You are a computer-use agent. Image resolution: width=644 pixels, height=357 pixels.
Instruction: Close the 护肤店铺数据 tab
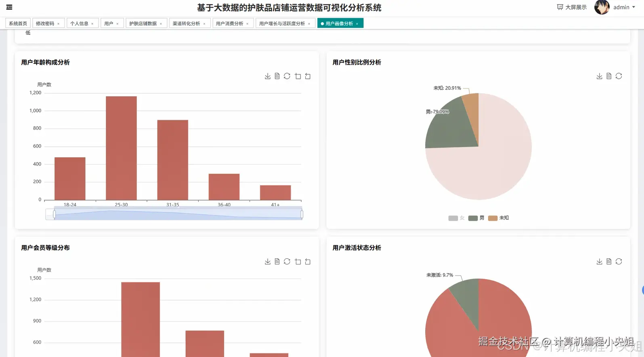161,24
